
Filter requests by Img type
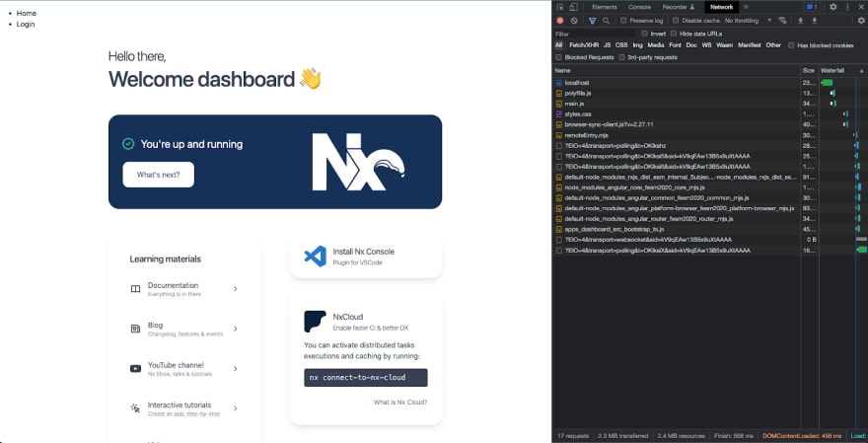click(x=638, y=45)
